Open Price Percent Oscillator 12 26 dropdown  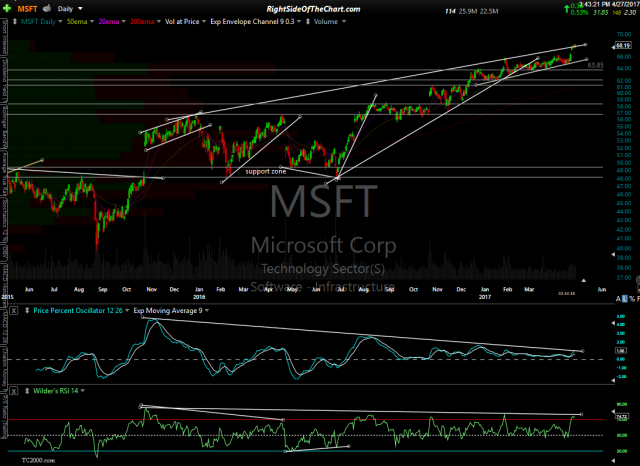coord(127,311)
